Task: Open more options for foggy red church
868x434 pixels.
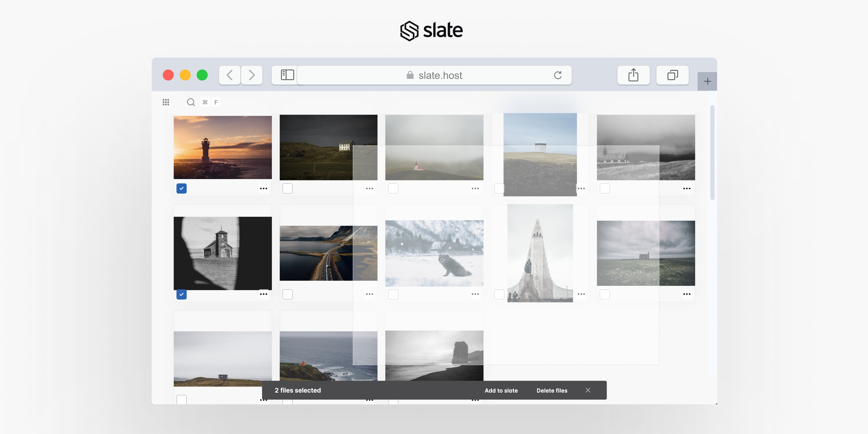Action: coord(475,188)
